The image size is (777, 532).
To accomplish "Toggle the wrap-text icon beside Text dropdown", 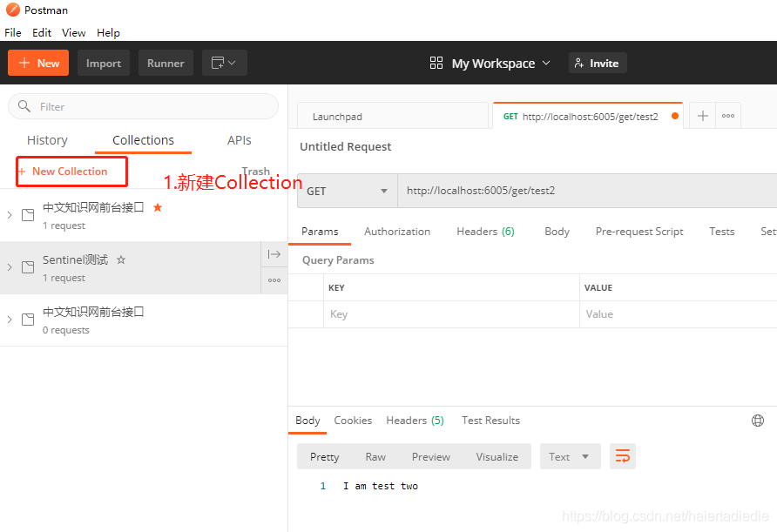I will click(622, 455).
